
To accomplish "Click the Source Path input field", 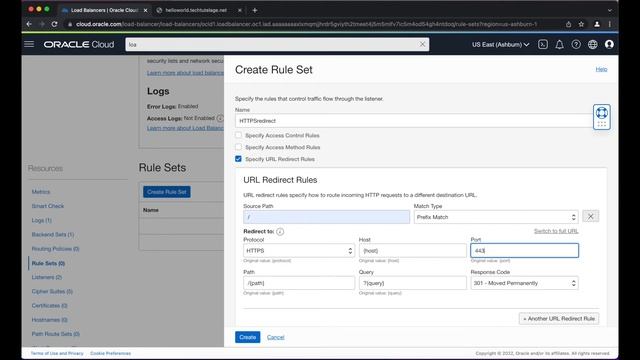I will (327, 217).
